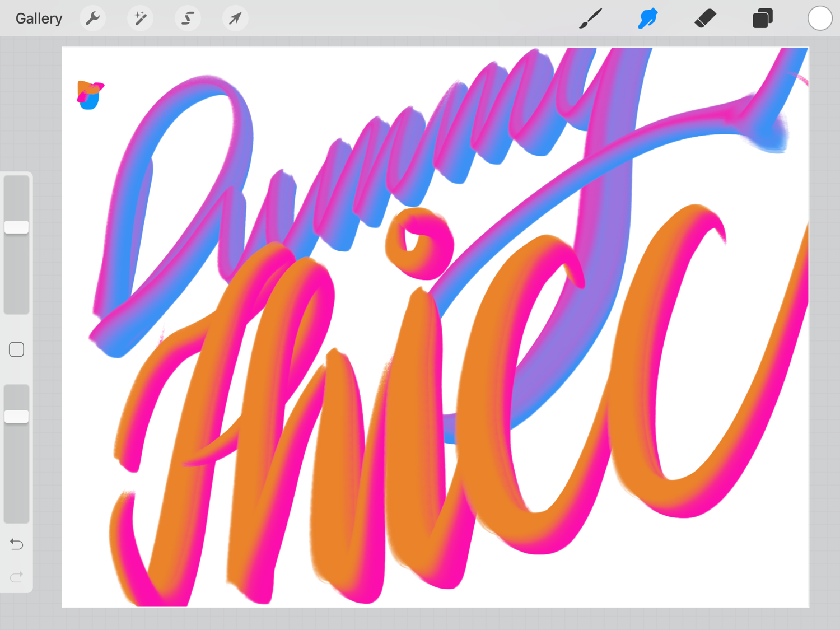The width and height of the screenshot is (840, 630).
Task: Undo the last stroke
Action: [17, 544]
